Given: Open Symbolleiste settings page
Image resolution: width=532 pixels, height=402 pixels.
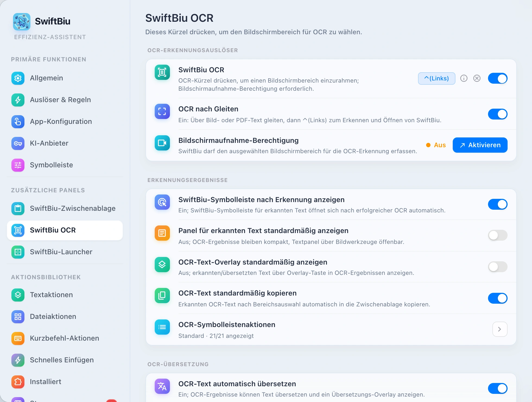Looking at the screenshot, I should tap(65, 165).
